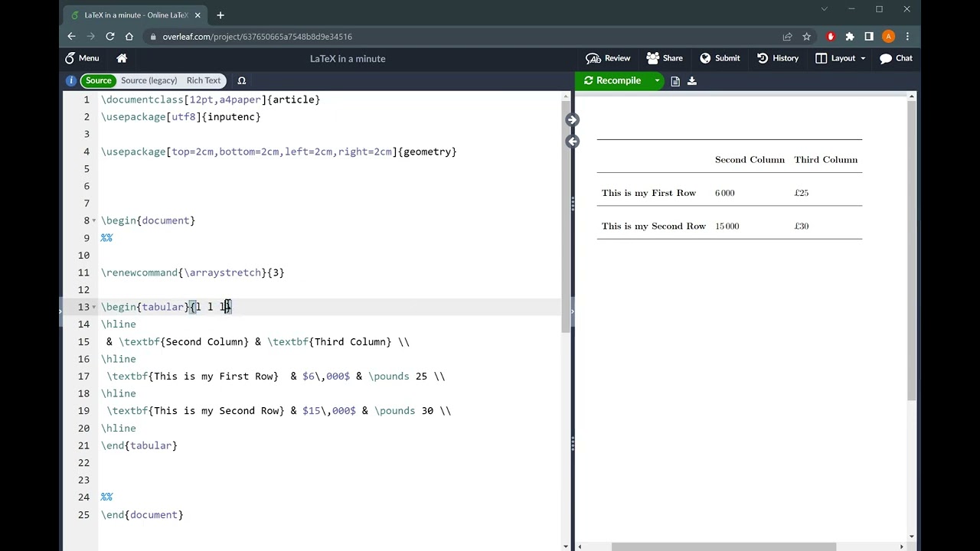The image size is (980, 551).
Task: Open the Overleaf Menu
Action: pyautogui.click(x=82, y=58)
